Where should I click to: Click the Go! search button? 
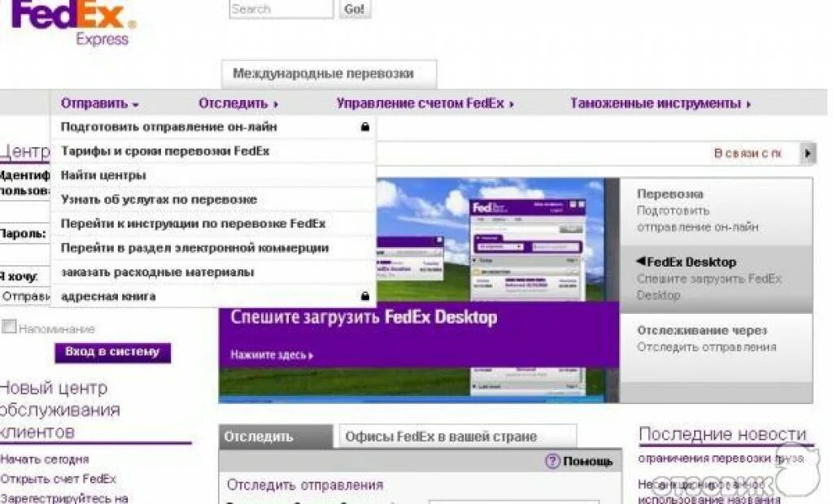355,9
